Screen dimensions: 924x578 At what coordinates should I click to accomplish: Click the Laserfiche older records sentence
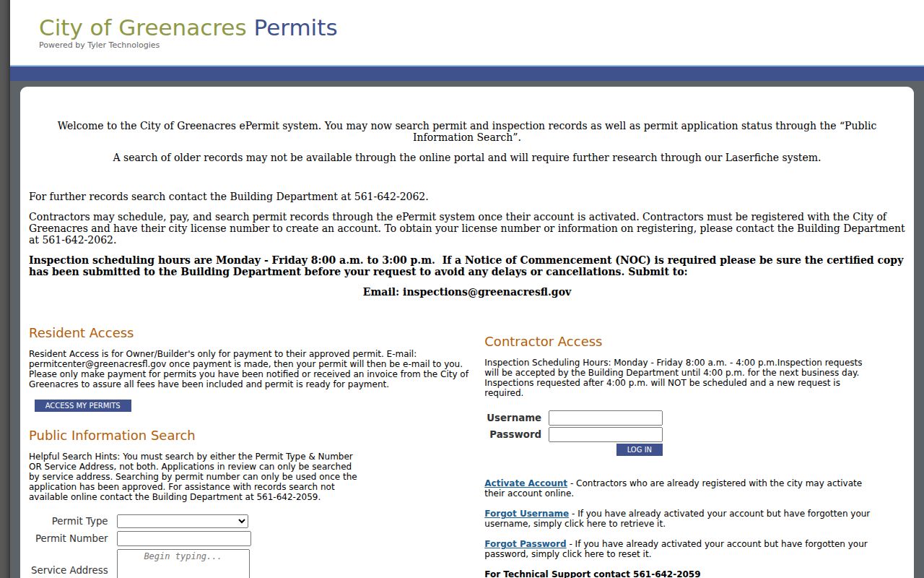(x=467, y=158)
